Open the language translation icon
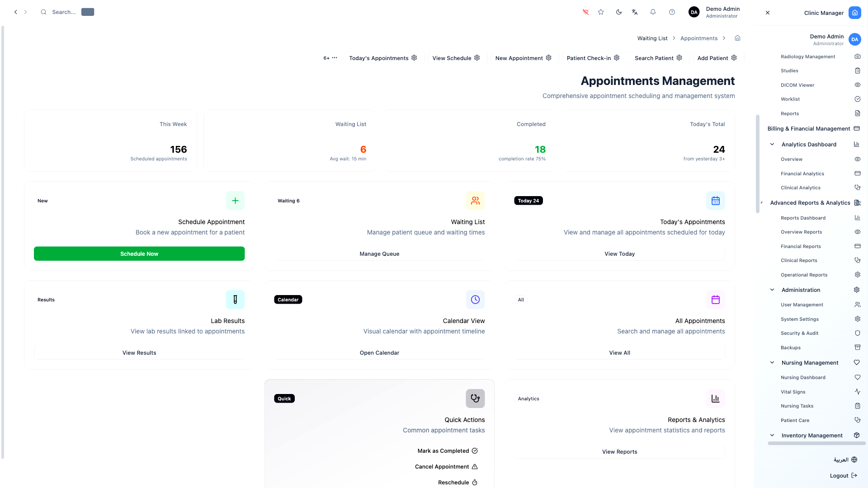Screen dimensions: 868x488 point(635,12)
